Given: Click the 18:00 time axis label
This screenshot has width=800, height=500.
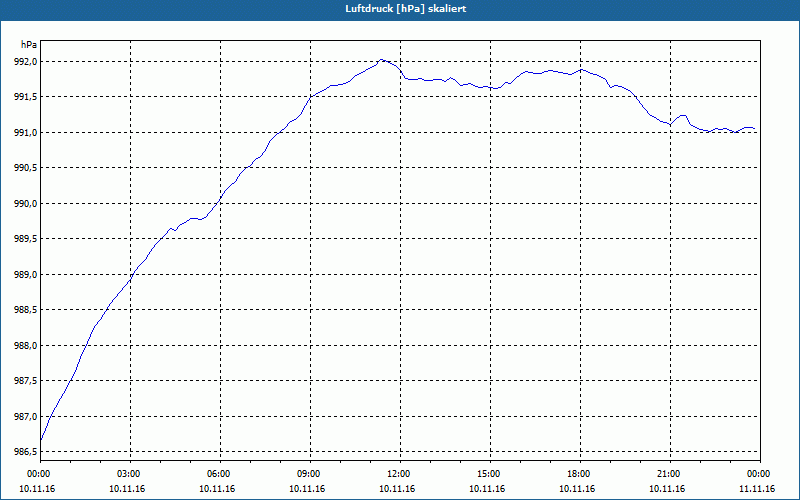Looking at the screenshot, I should tap(580, 474).
